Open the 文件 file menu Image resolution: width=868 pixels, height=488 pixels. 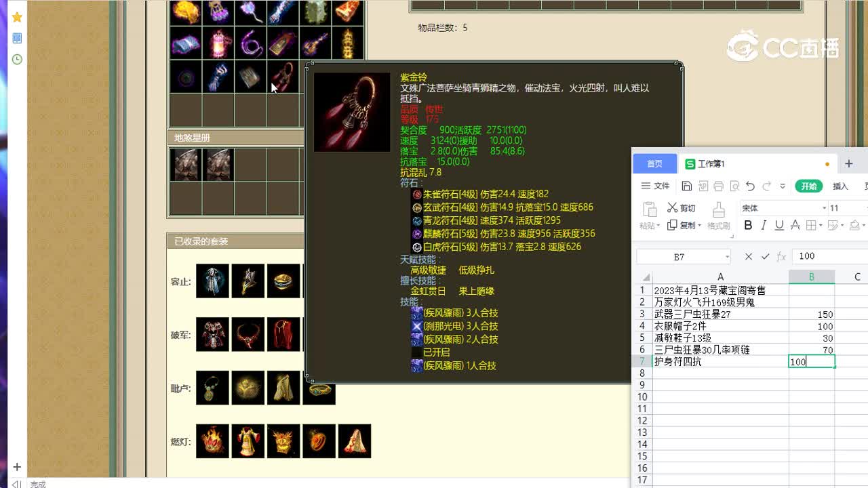[656, 186]
